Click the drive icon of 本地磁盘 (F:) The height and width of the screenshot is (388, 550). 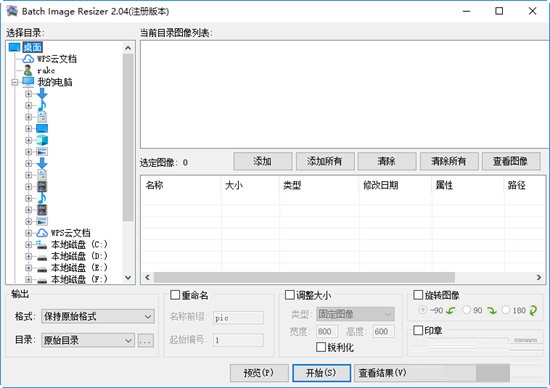(x=42, y=281)
